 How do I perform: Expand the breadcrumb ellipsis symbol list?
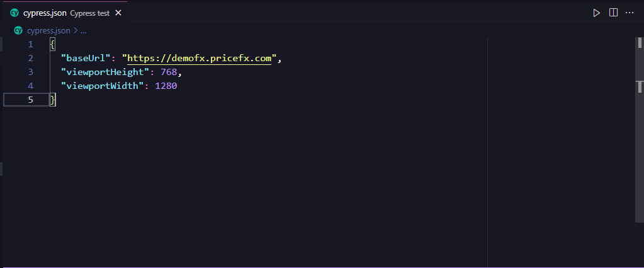point(83,30)
